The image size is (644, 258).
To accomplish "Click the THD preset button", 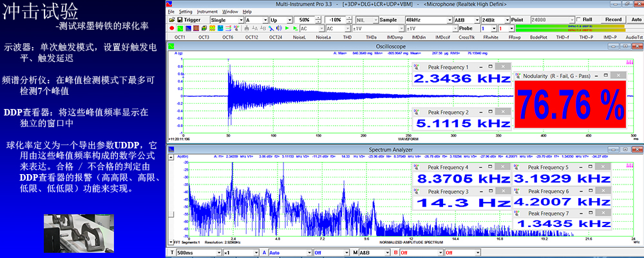I will pyautogui.click(x=347, y=37).
